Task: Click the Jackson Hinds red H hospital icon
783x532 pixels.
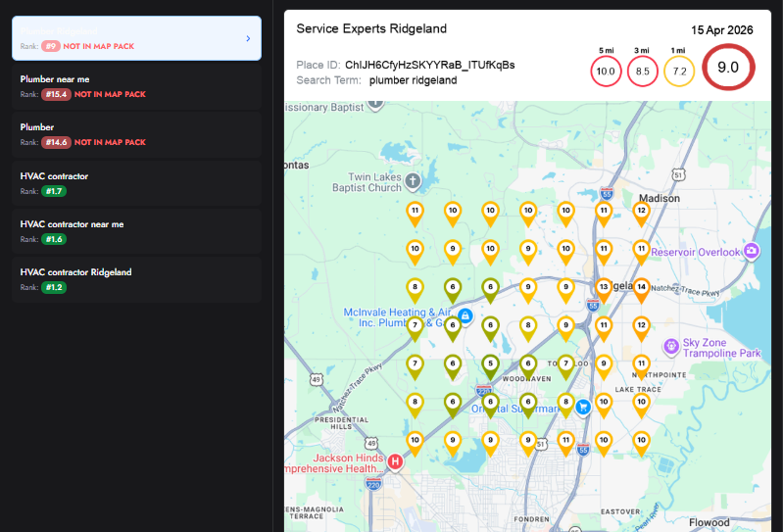Action: (x=395, y=461)
